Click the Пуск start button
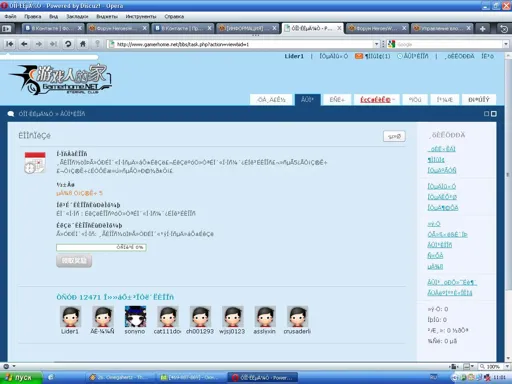The width and height of the screenshot is (512, 384). point(21,378)
